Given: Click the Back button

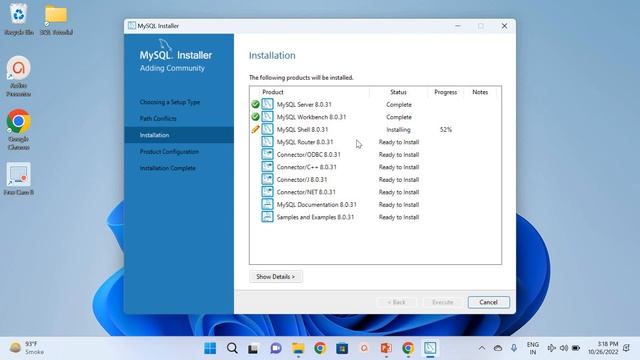Looking at the screenshot, I should tap(397, 302).
